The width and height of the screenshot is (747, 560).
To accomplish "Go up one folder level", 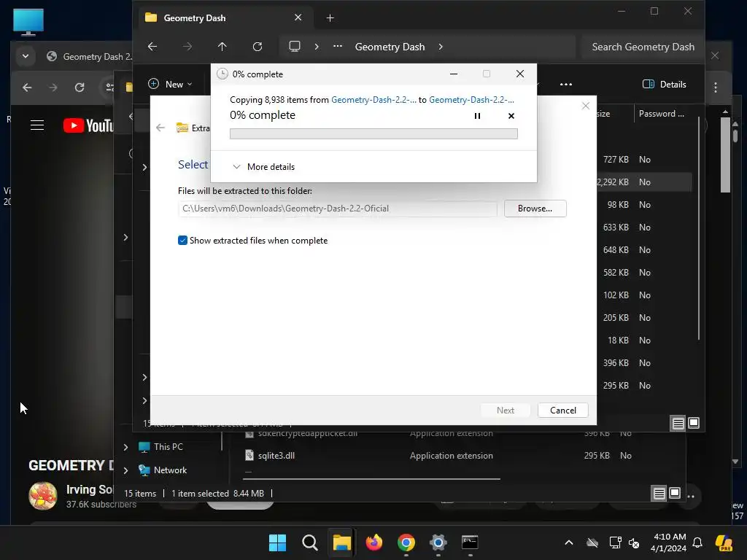I will [x=222, y=47].
